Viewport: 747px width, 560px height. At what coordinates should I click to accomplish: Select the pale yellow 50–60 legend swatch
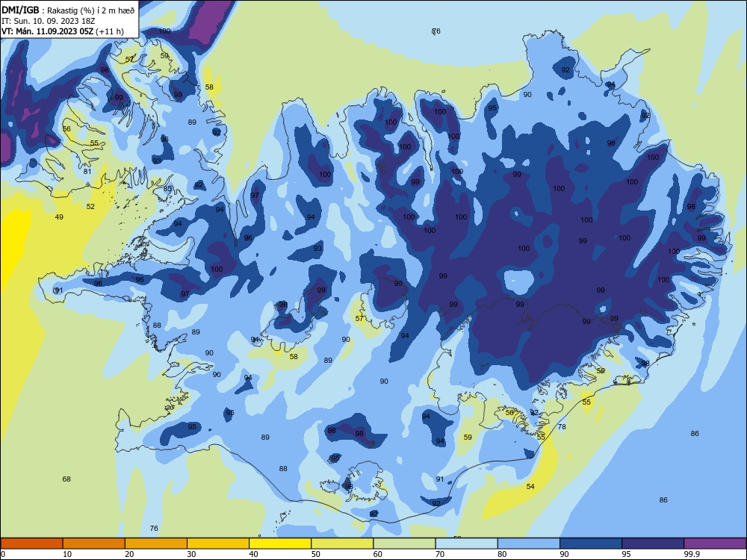tap(342, 544)
